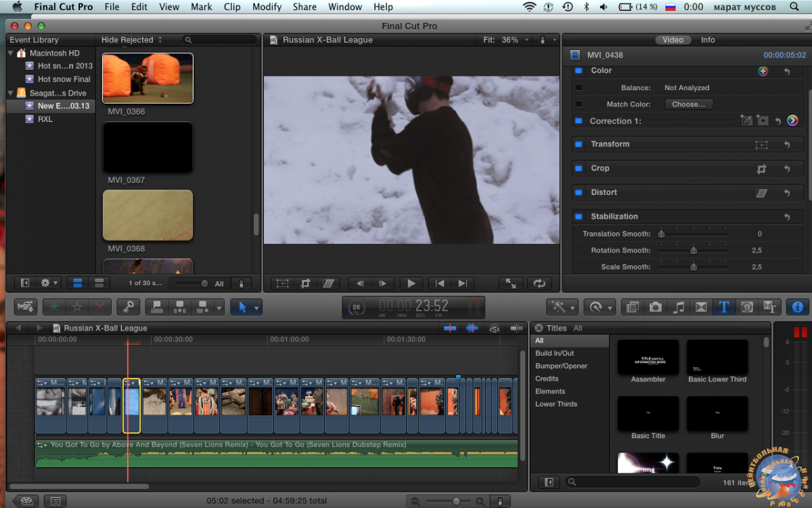
Task: Toggle the Transform checkbox
Action: coord(579,144)
